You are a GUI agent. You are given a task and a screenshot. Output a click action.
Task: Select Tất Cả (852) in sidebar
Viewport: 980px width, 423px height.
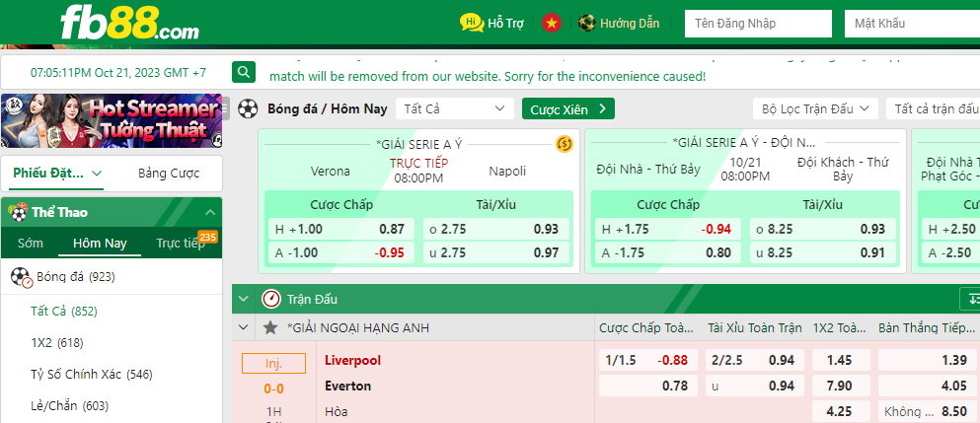click(64, 312)
